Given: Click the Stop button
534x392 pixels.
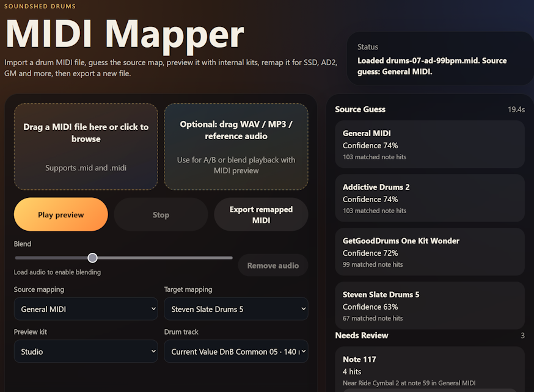Looking at the screenshot, I should (161, 215).
